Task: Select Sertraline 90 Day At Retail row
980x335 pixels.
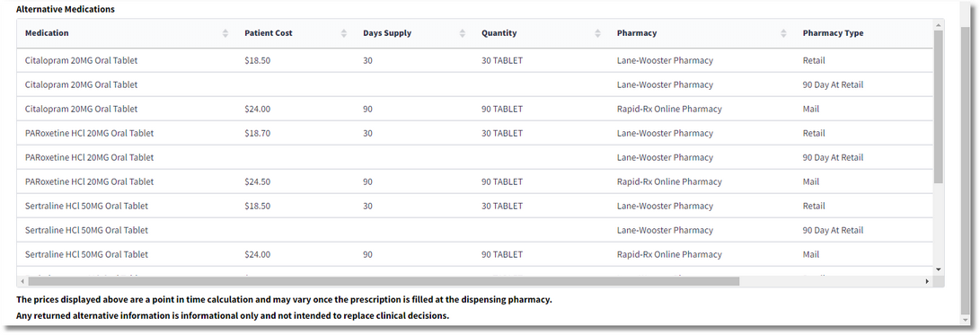Action: [x=474, y=231]
